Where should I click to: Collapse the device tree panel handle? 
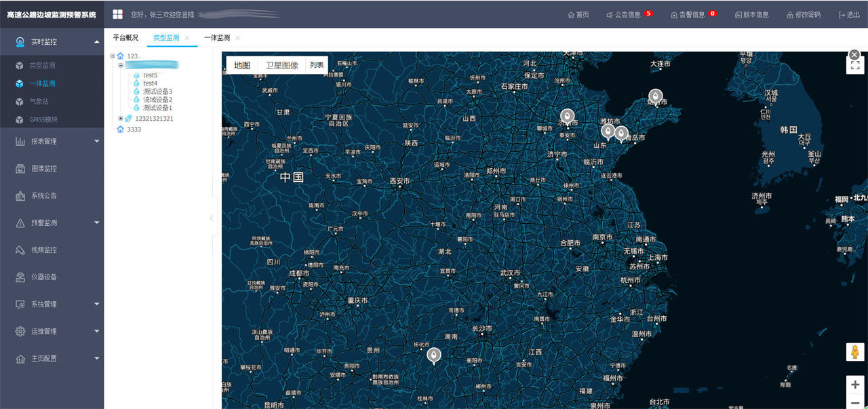(x=212, y=218)
